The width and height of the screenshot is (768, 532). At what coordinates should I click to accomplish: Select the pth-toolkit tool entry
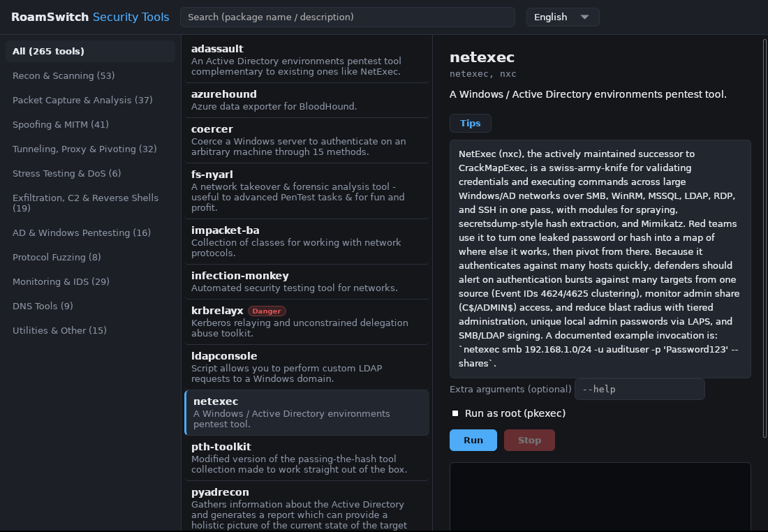pos(307,458)
